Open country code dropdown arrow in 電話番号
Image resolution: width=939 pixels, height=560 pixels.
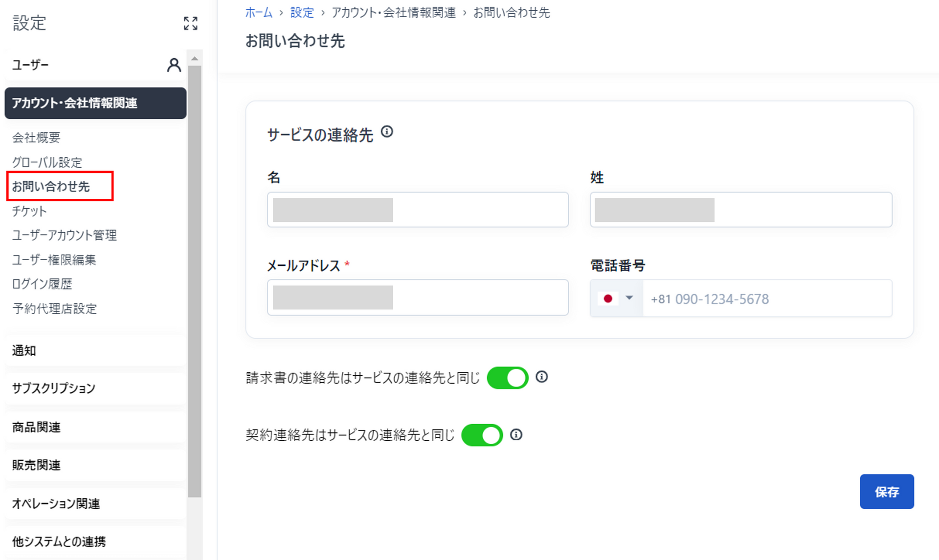coord(629,298)
